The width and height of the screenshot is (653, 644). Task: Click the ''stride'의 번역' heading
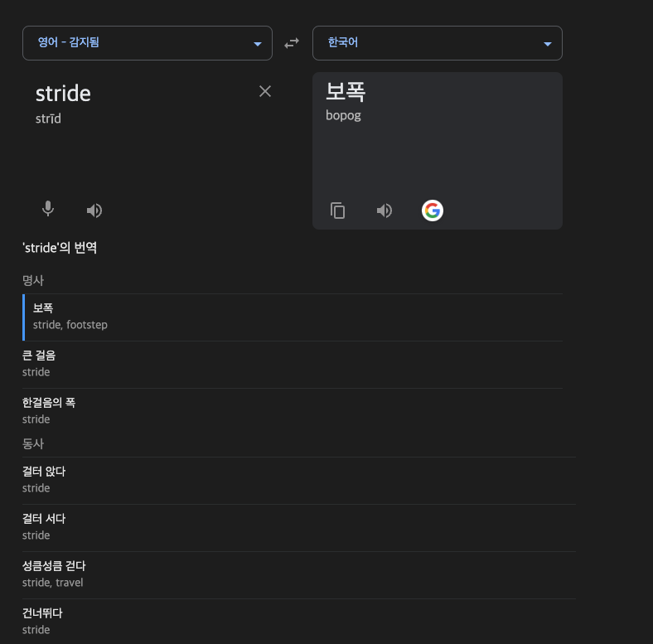[x=60, y=248]
